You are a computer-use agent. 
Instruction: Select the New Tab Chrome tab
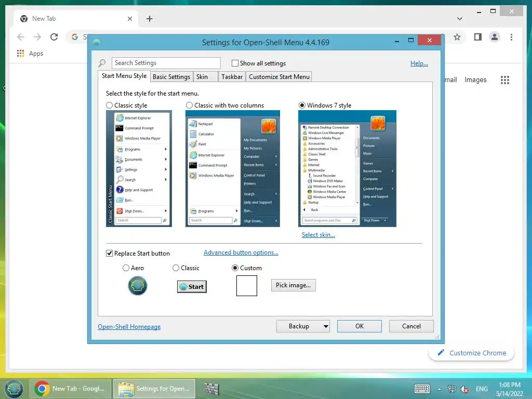coord(76,19)
